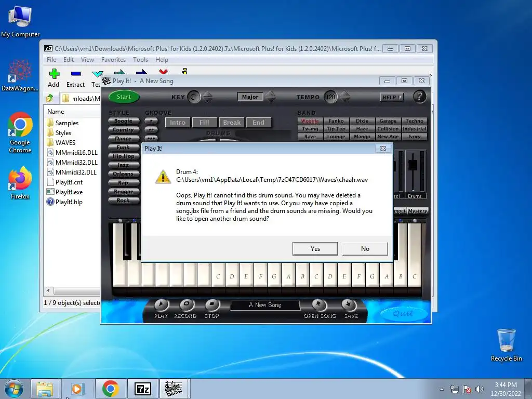Open Firefox desktop shortcut

[20, 182]
